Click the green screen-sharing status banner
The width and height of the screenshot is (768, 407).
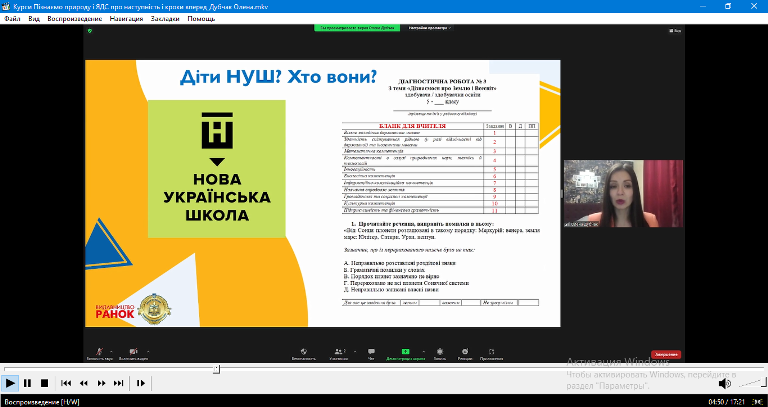[x=357, y=28]
